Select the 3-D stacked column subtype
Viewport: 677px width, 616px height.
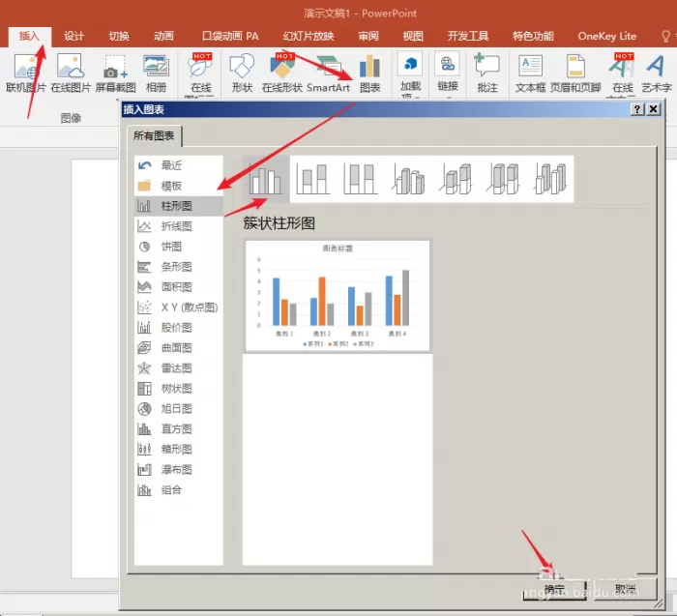[x=456, y=179]
